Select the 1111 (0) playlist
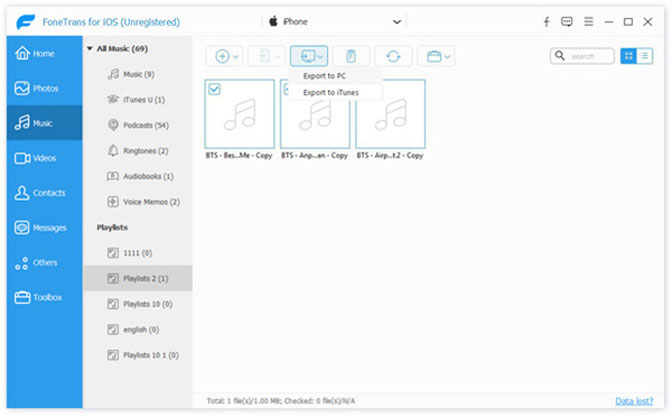Screen dimensions: 672x416 tap(138, 253)
